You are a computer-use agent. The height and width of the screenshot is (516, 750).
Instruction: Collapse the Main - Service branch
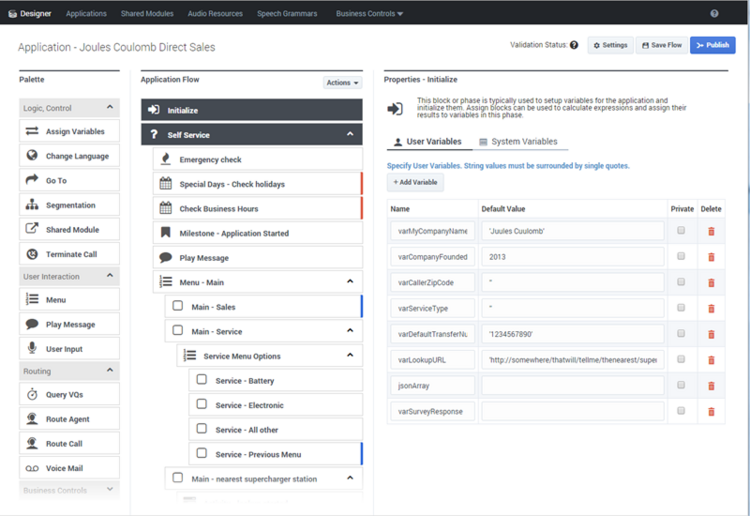(x=350, y=331)
